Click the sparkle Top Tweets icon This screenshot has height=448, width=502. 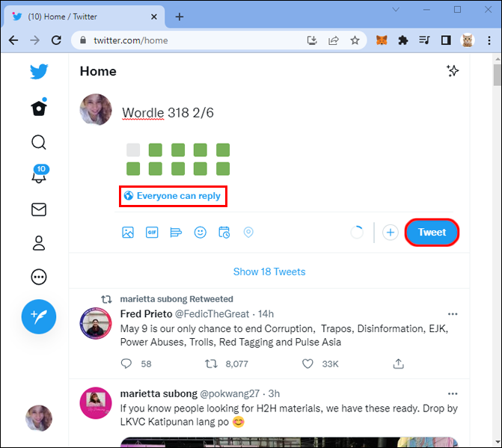coord(453,71)
